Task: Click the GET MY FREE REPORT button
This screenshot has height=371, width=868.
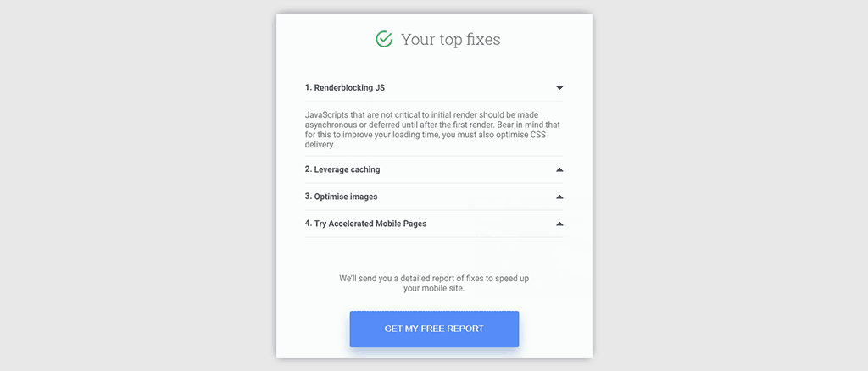Action: point(434,329)
